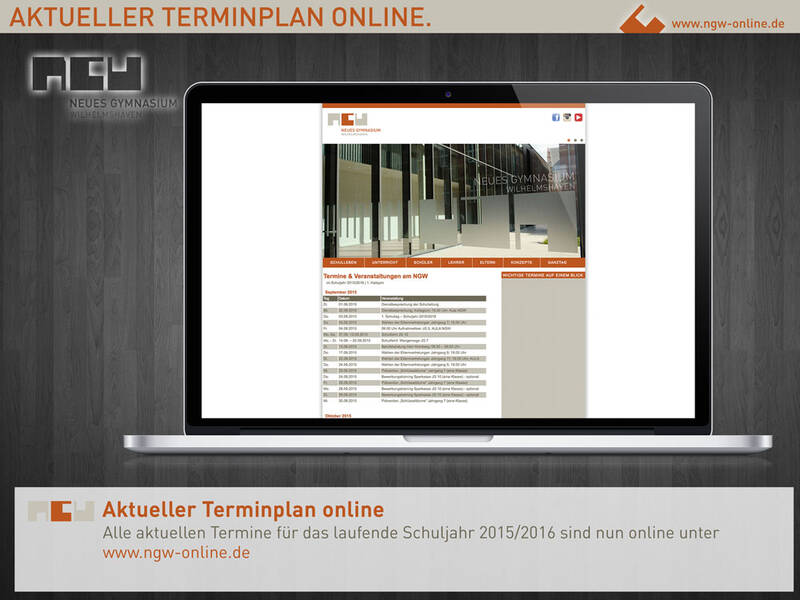Select the third slideshow indicator dot

[581, 140]
